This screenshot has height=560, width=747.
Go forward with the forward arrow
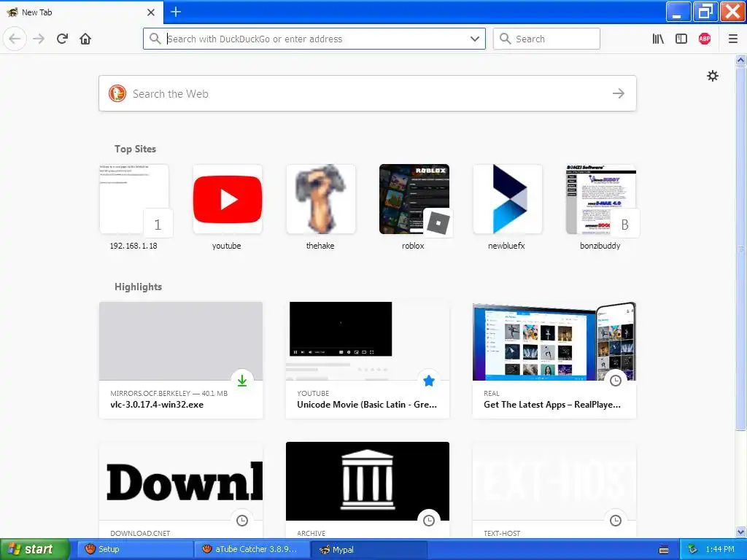(39, 39)
